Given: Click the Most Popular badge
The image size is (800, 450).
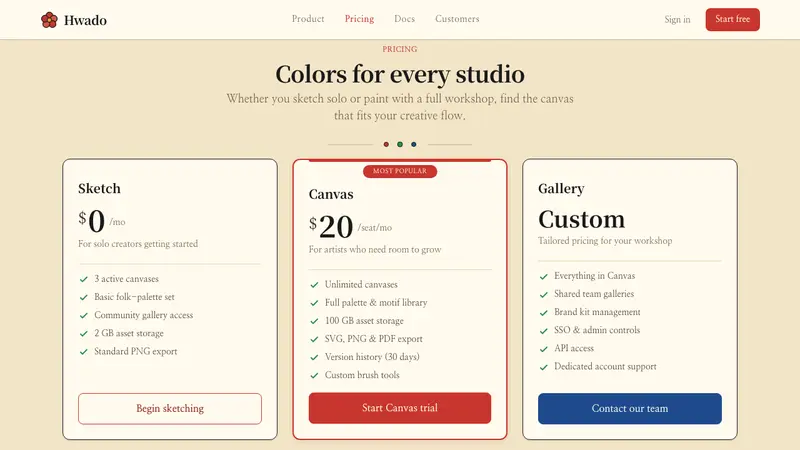Looking at the screenshot, I should coord(400,171).
